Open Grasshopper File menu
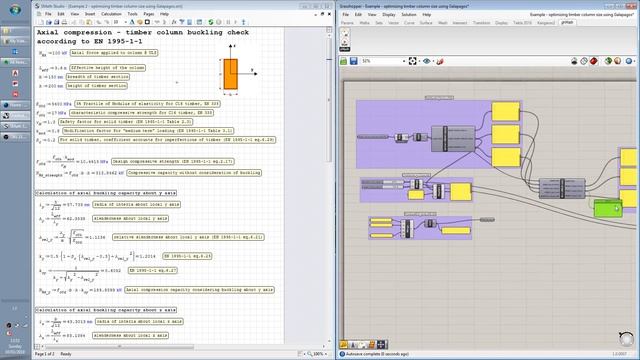640x360 pixels. [345, 14]
